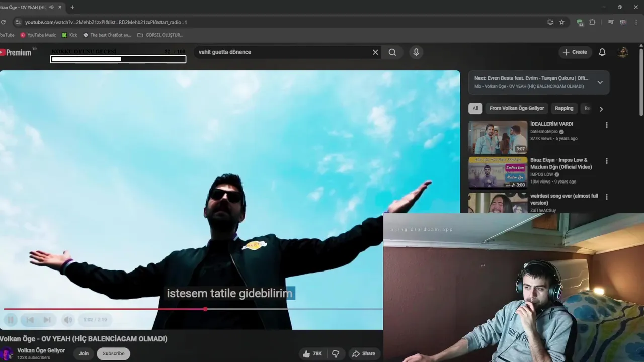This screenshot has width=644, height=362.
Task: Close the Volkan Öge browser tab
Action: point(59,7)
